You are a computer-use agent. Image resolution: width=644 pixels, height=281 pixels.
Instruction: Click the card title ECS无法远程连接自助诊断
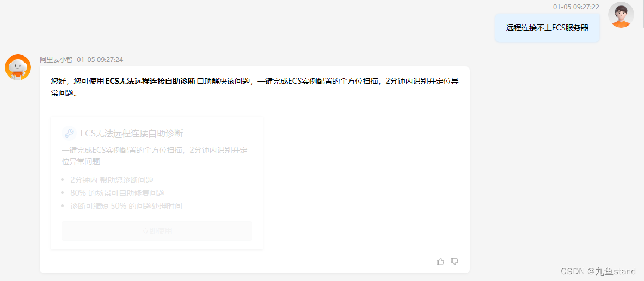click(132, 133)
